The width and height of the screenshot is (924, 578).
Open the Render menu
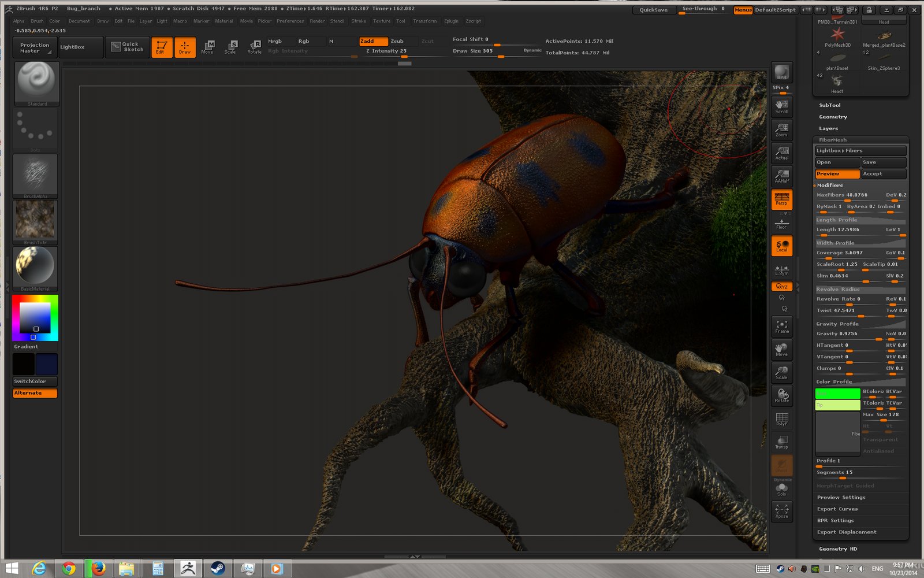pyautogui.click(x=317, y=21)
